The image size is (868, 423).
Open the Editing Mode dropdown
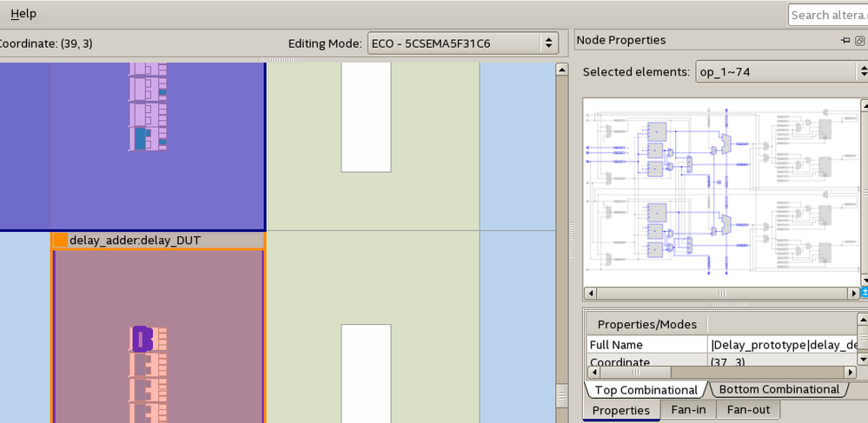pos(463,43)
